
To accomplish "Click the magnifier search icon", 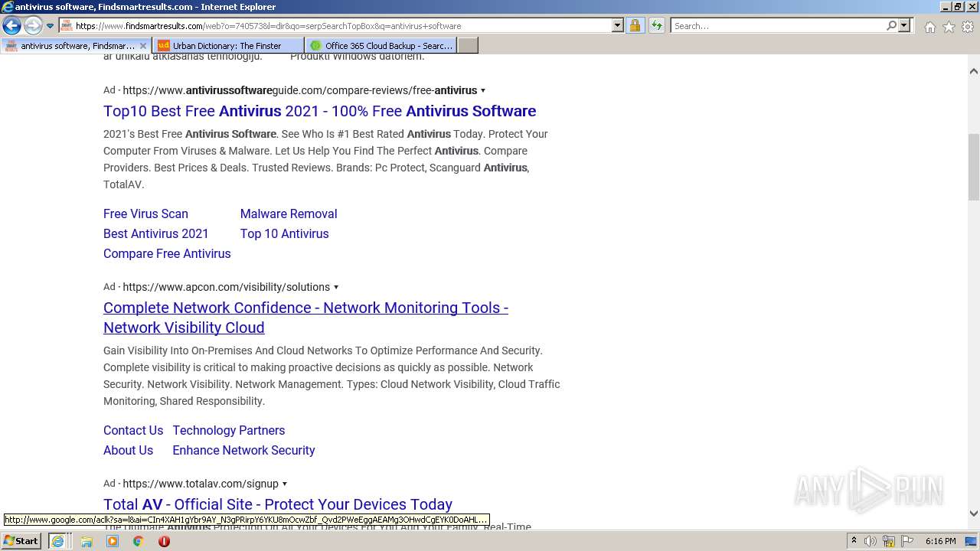I will coord(891,25).
